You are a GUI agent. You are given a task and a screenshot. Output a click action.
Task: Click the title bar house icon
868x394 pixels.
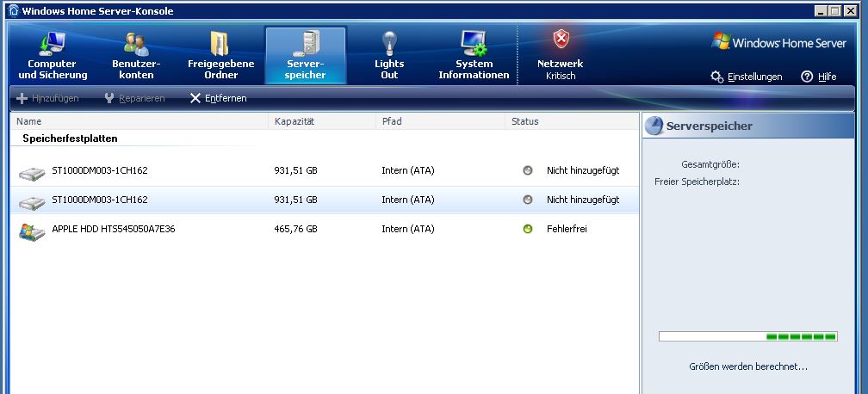[x=14, y=10]
